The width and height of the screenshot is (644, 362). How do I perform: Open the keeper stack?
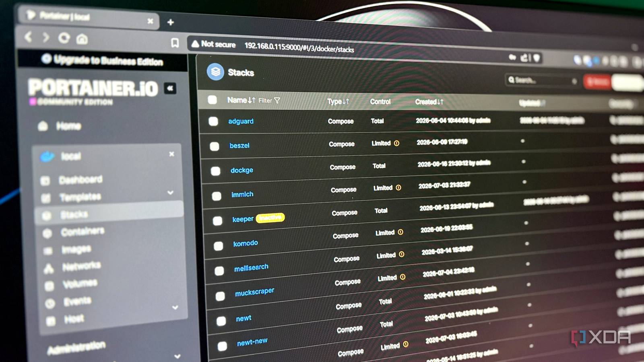243,219
